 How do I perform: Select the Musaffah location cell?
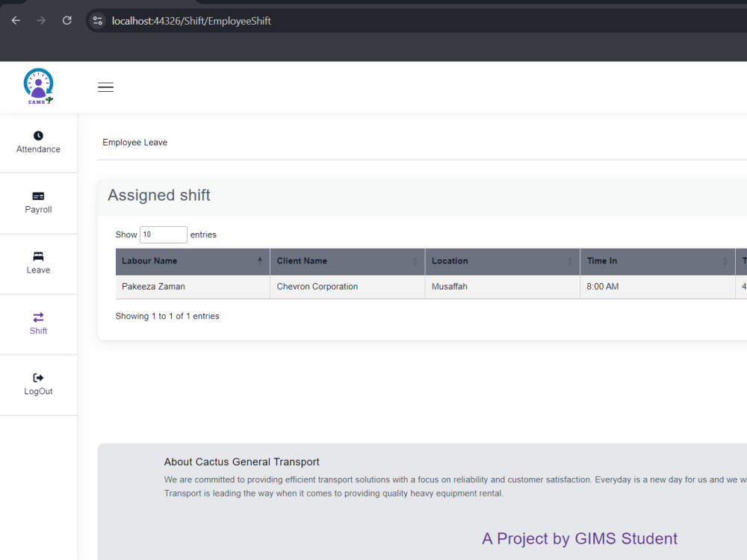point(502,287)
